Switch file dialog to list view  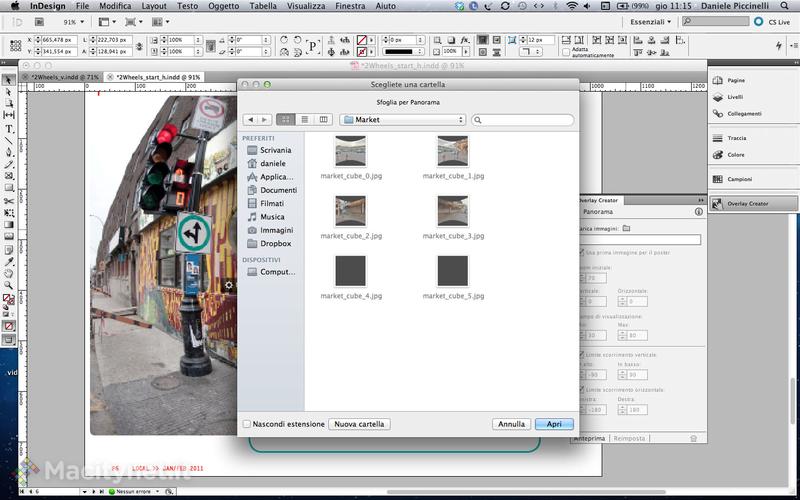click(x=304, y=119)
